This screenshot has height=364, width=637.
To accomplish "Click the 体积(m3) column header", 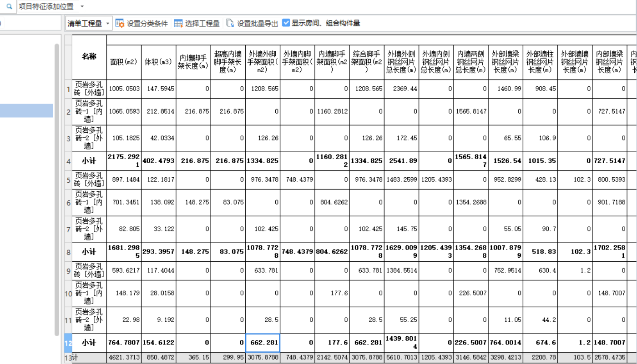I will pyautogui.click(x=158, y=62).
